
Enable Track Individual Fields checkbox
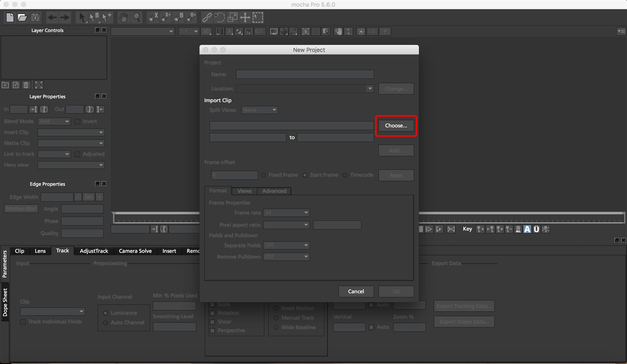[23, 322]
